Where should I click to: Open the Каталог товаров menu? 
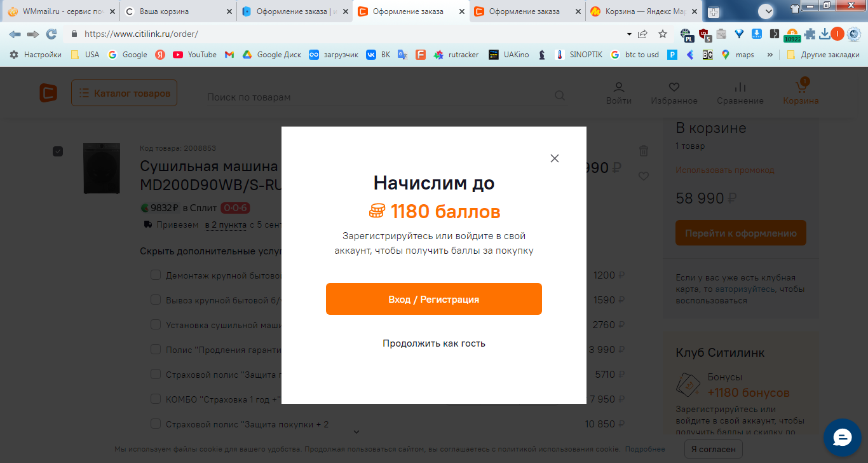click(125, 93)
